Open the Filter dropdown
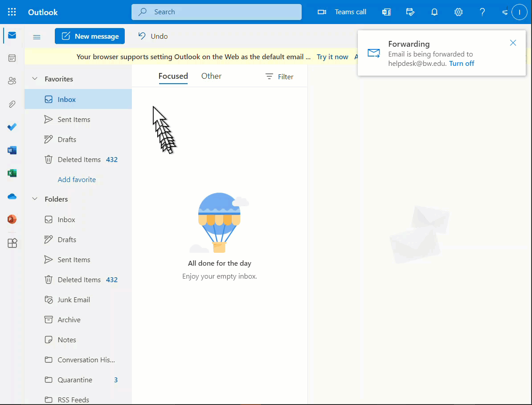Viewport: 532px width, 405px height. 279,77
